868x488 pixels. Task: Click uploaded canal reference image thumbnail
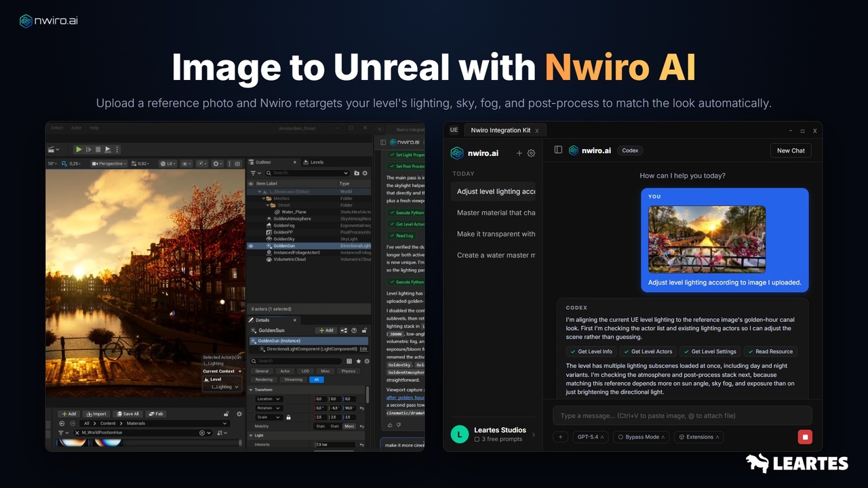707,239
